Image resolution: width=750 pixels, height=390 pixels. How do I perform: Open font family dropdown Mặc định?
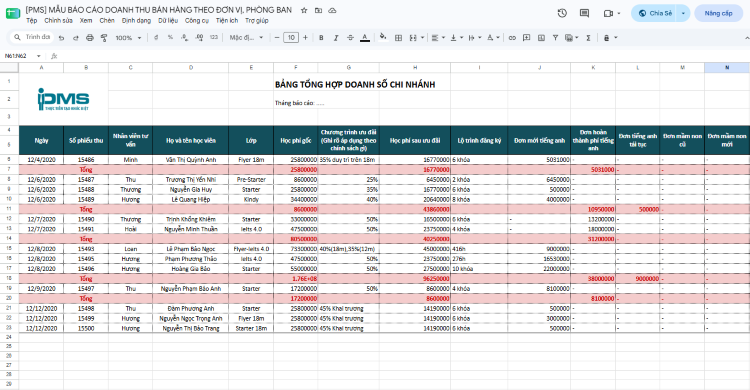[x=246, y=37]
